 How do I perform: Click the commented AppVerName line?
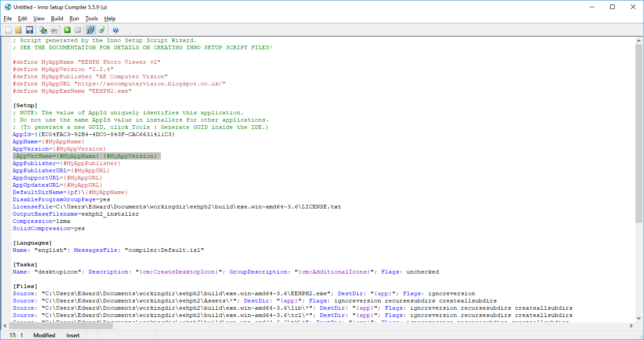pos(86,156)
